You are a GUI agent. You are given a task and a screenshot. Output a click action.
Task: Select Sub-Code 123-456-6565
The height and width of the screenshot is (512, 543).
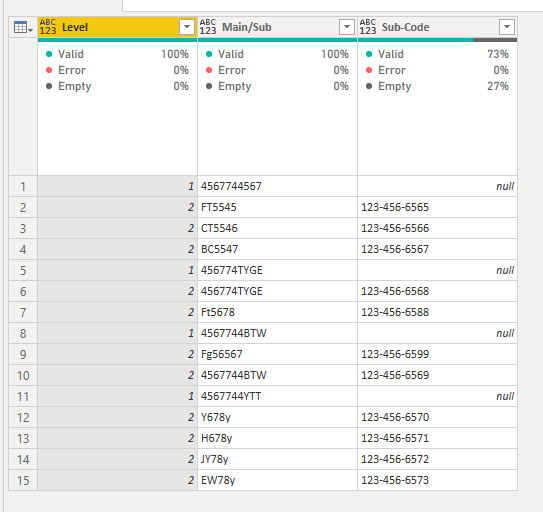437,207
